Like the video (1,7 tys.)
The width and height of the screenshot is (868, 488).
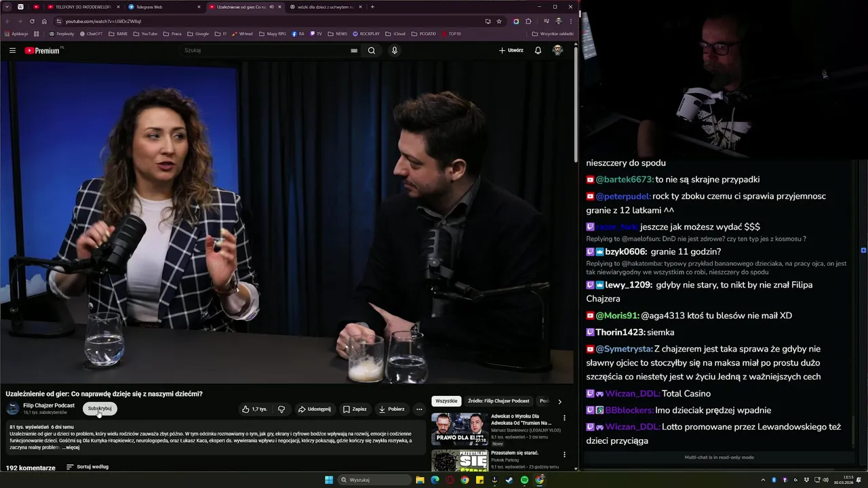[x=254, y=409]
